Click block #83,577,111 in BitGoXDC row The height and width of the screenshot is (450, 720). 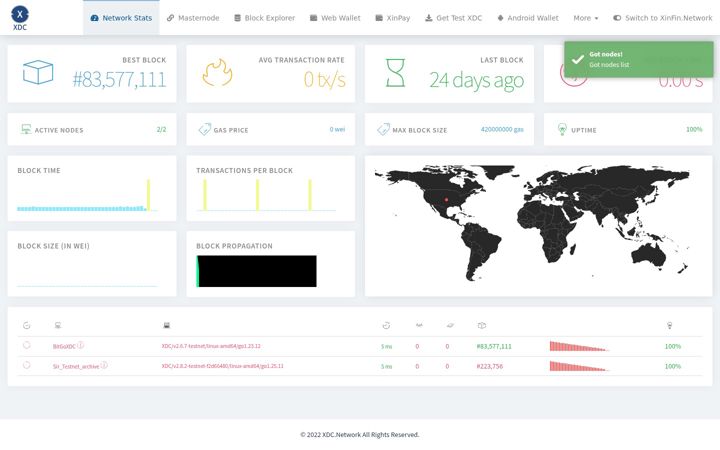click(x=494, y=347)
